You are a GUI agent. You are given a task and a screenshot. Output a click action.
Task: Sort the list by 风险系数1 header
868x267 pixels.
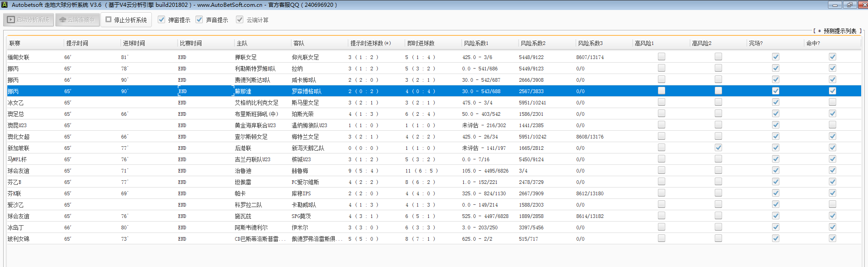pos(476,43)
